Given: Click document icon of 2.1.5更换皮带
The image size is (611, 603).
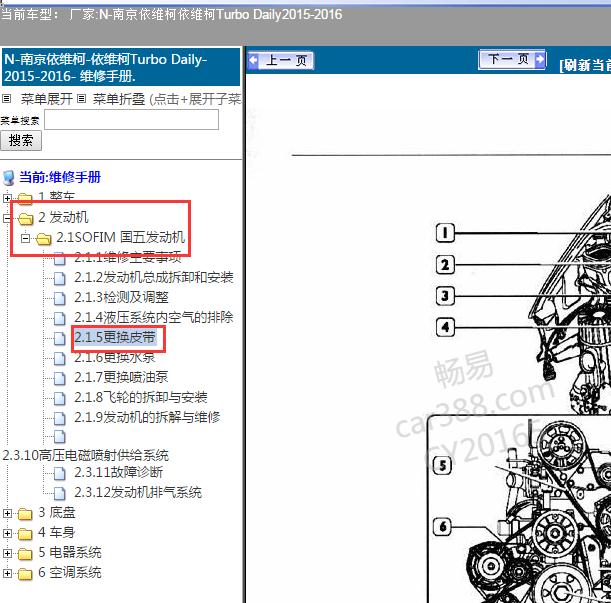Looking at the screenshot, I should point(60,338).
